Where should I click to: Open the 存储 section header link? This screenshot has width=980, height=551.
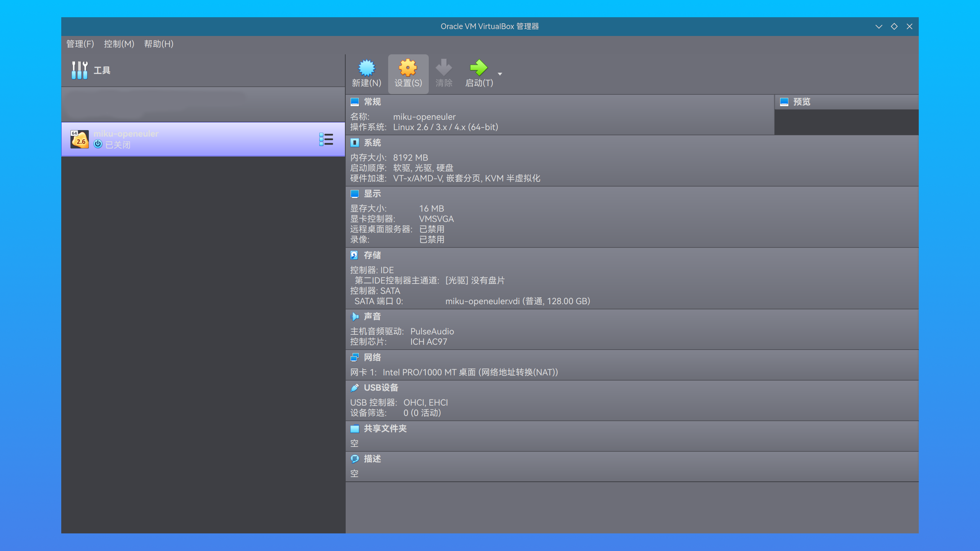pyautogui.click(x=372, y=255)
